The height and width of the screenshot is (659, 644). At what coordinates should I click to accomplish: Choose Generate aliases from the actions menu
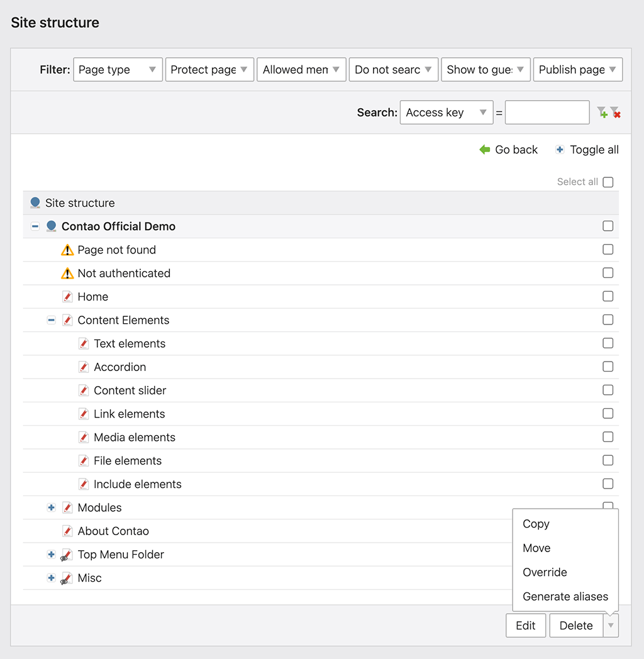565,597
